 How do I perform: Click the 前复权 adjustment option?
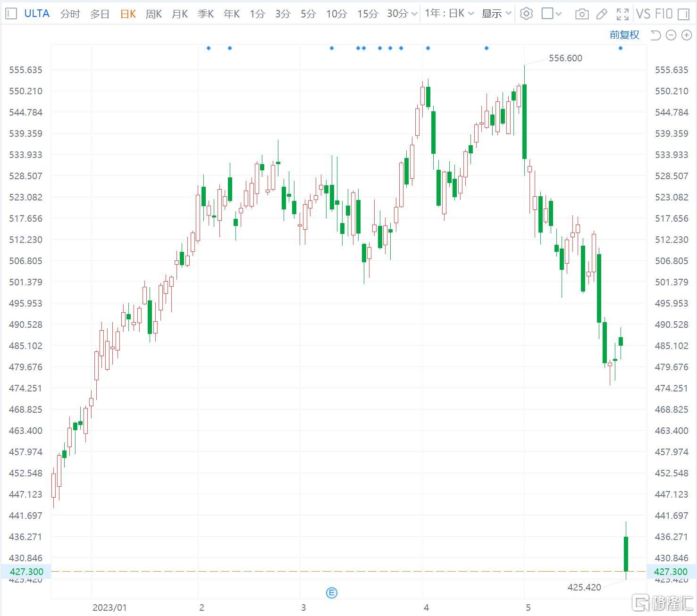(x=624, y=35)
